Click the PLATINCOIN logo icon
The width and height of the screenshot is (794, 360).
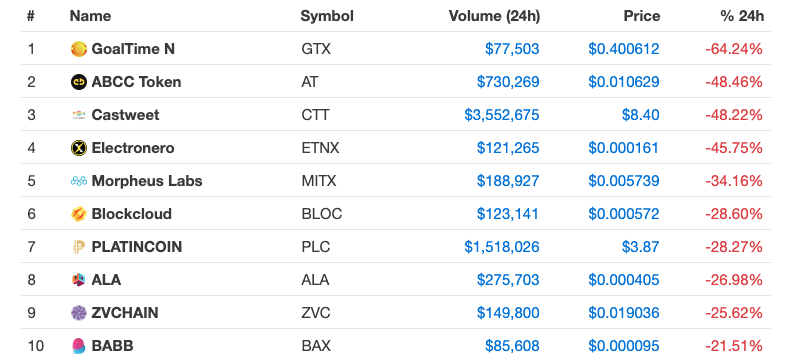coord(79,247)
